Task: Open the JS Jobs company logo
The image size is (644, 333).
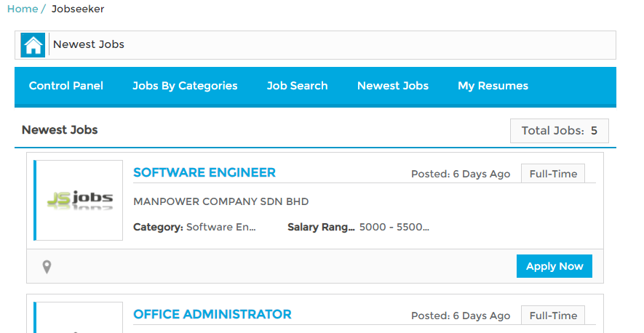Action: 79,200
